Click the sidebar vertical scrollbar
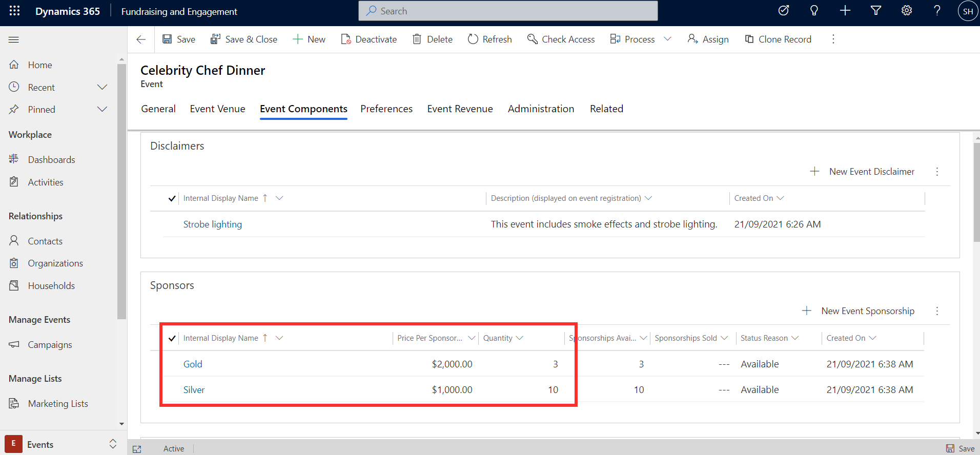This screenshot has height=455, width=980. pos(121,192)
